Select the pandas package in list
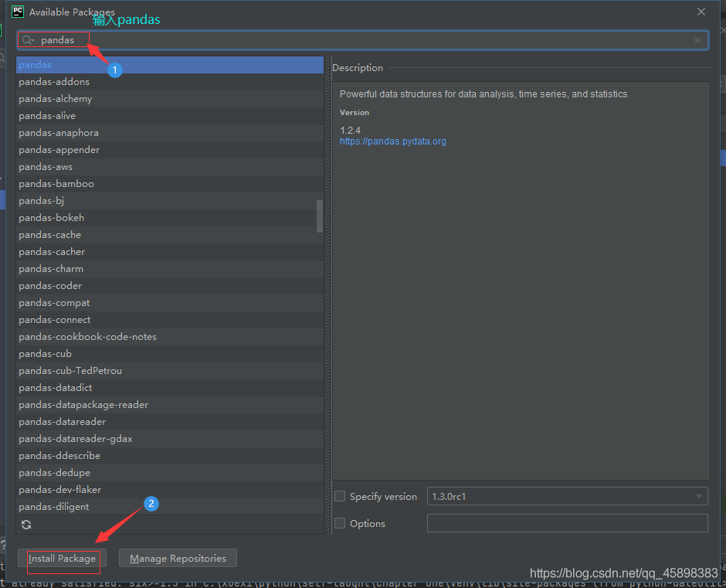Screen dimensions: 726x588 tap(36, 65)
